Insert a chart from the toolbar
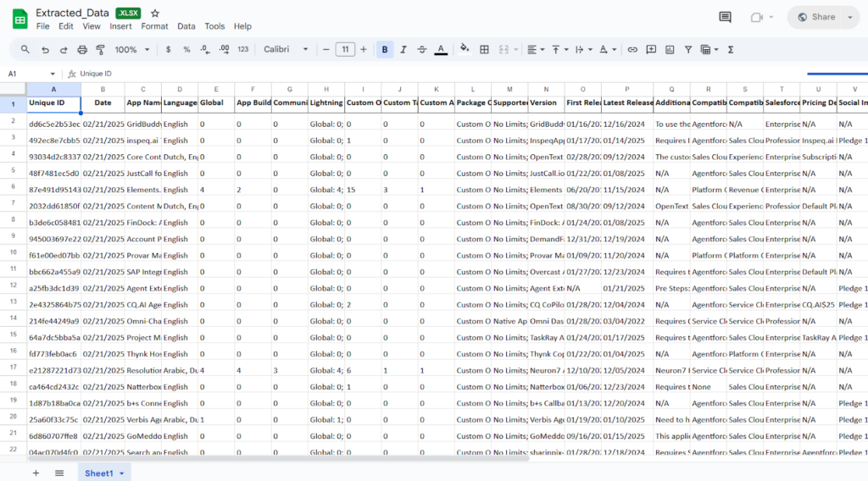Image resolution: width=868 pixels, height=481 pixels. pos(670,50)
